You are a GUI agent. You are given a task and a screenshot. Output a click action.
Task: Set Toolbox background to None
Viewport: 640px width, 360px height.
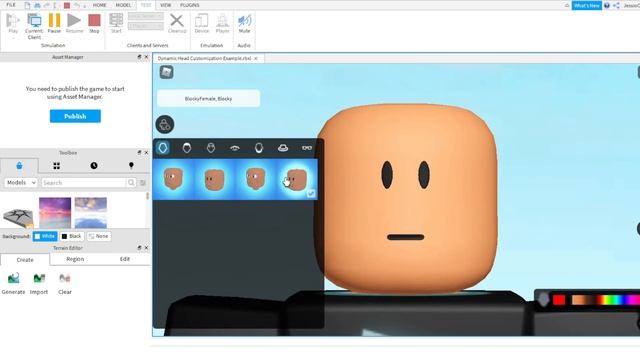98,236
